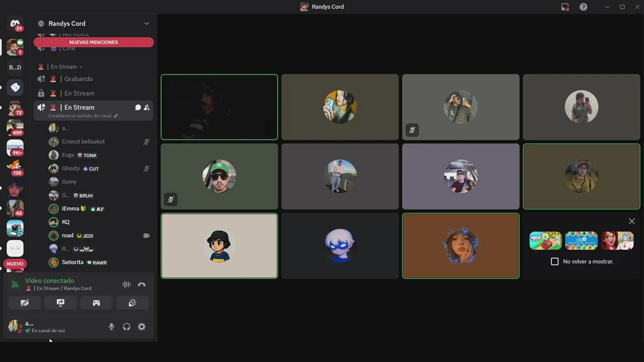644x362 pixels.
Task: Open the white square server icon
Action: [x=15, y=248]
